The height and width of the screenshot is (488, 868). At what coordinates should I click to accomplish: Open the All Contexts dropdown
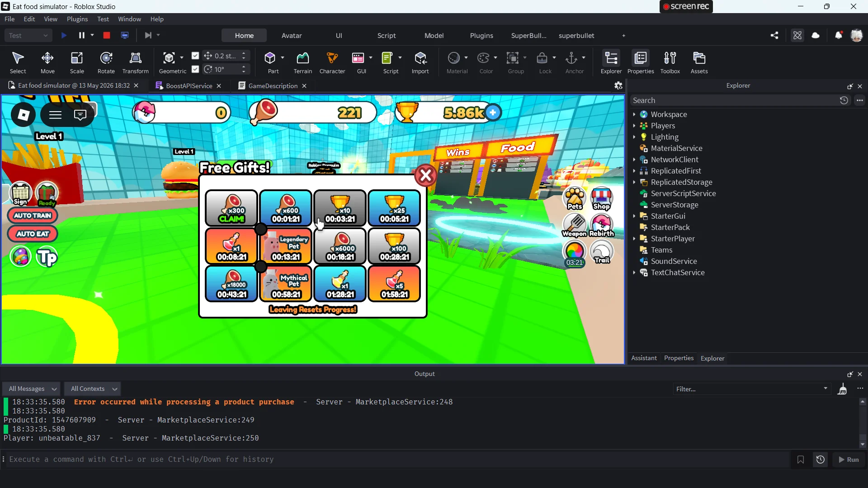92,389
